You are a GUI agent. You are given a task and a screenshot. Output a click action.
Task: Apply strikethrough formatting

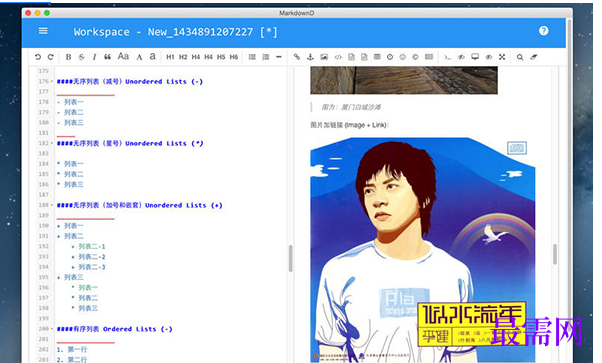[x=81, y=57]
